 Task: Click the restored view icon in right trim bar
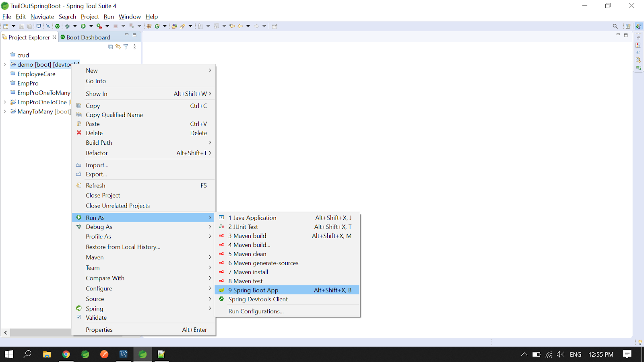pos(638,37)
